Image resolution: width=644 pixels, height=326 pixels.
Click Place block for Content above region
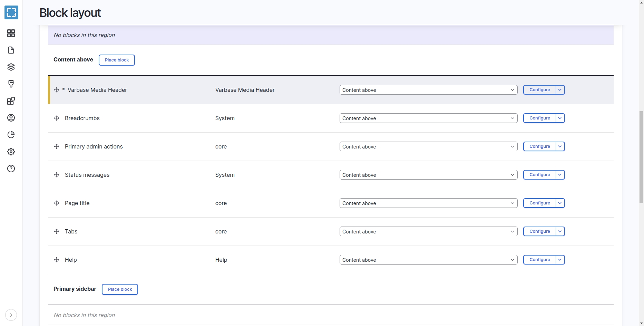pos(117,60)
